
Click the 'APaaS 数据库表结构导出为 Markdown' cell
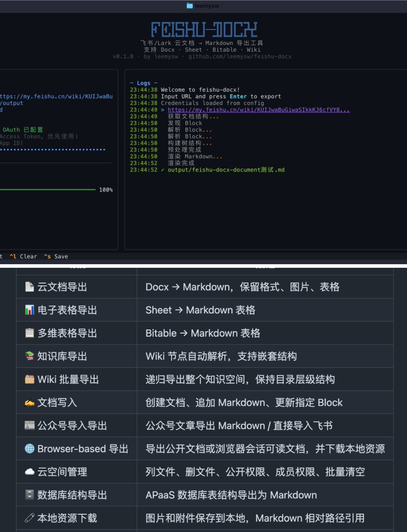(x=265, y=495)
